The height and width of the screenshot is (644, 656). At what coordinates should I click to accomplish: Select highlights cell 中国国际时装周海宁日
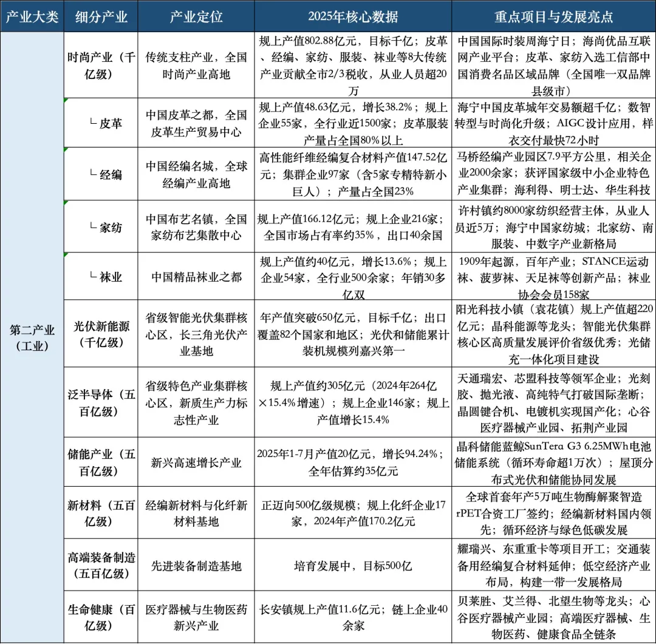(553, 65)
